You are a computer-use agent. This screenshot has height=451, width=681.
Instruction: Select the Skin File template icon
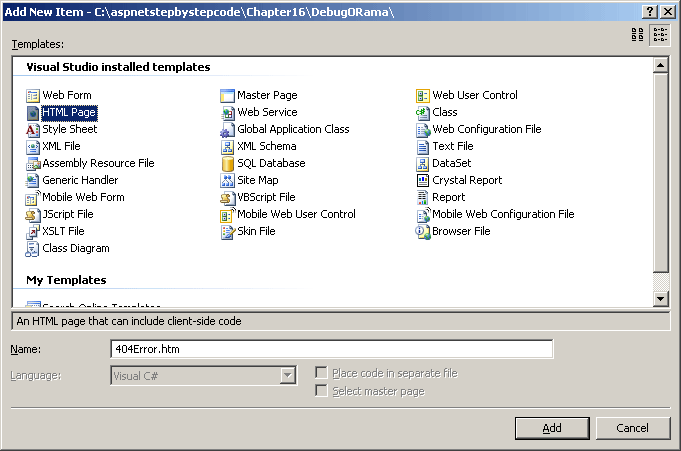[227, 232]
